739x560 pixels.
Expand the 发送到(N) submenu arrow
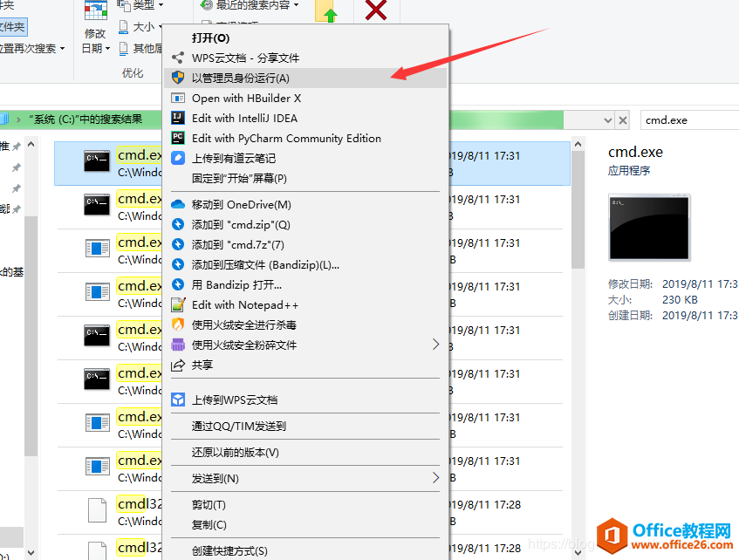[435, 478]
